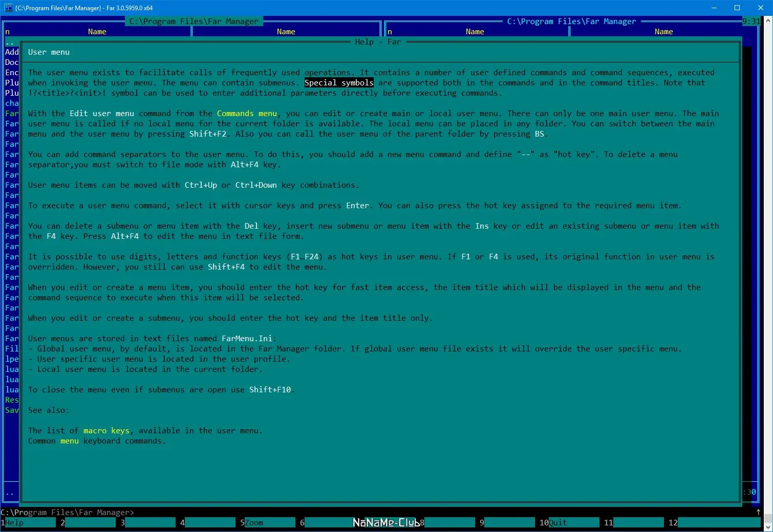Click the left panel's path title behind help
Viewport: 773px width, 532px height.
tap(194, 21)
